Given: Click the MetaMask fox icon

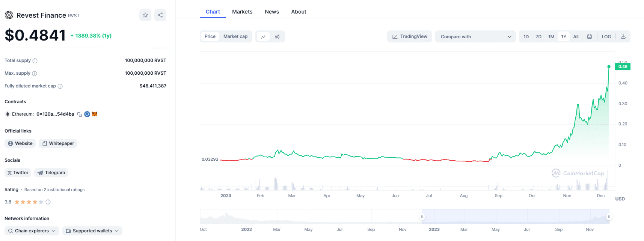Looking at the screenshot, I should [95, 114].
